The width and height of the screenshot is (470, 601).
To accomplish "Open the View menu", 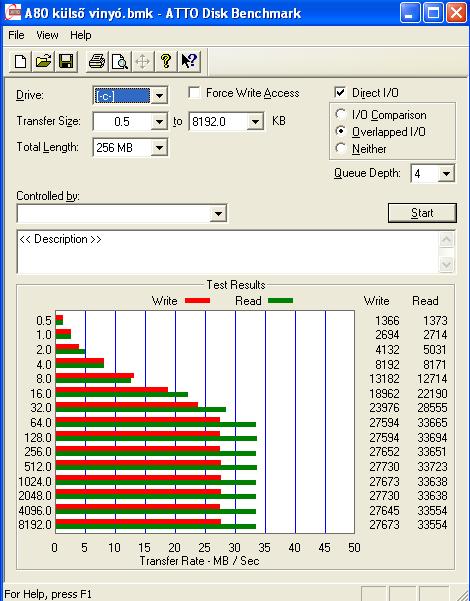I will (x=47, y=35).
